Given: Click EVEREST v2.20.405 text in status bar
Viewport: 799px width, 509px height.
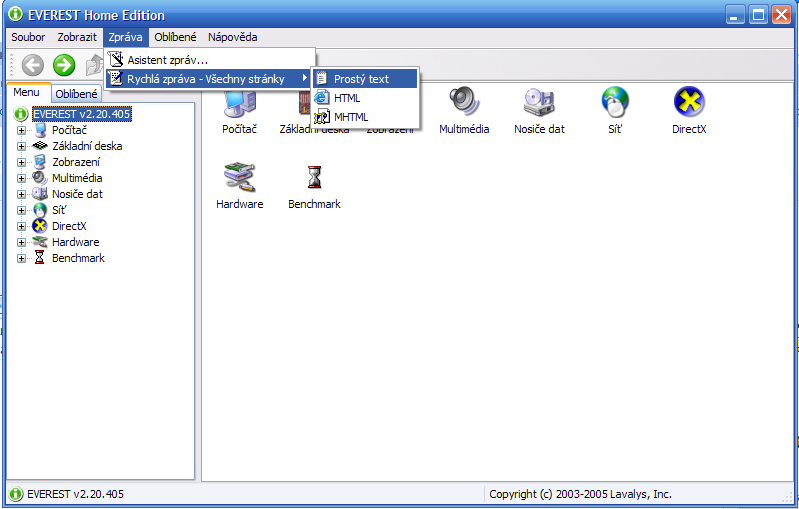Looking at the screenshot, I should [75, 494].
